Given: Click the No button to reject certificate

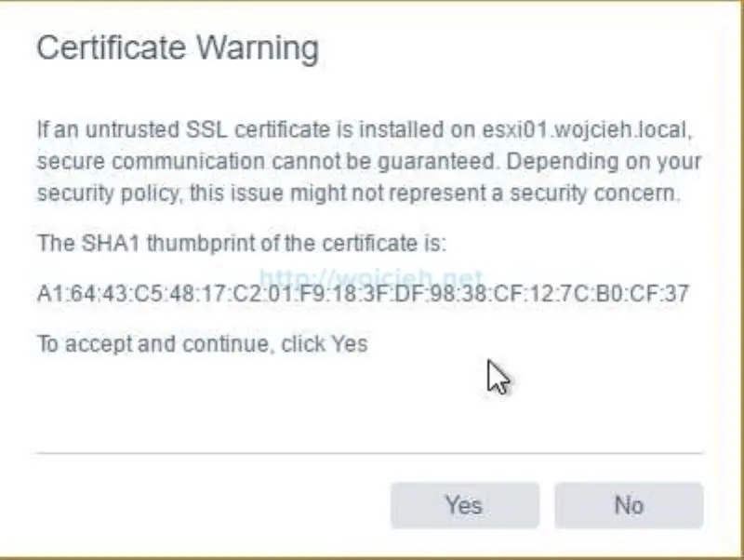Looking at the screenshot, I should click(x=630, y=505).
